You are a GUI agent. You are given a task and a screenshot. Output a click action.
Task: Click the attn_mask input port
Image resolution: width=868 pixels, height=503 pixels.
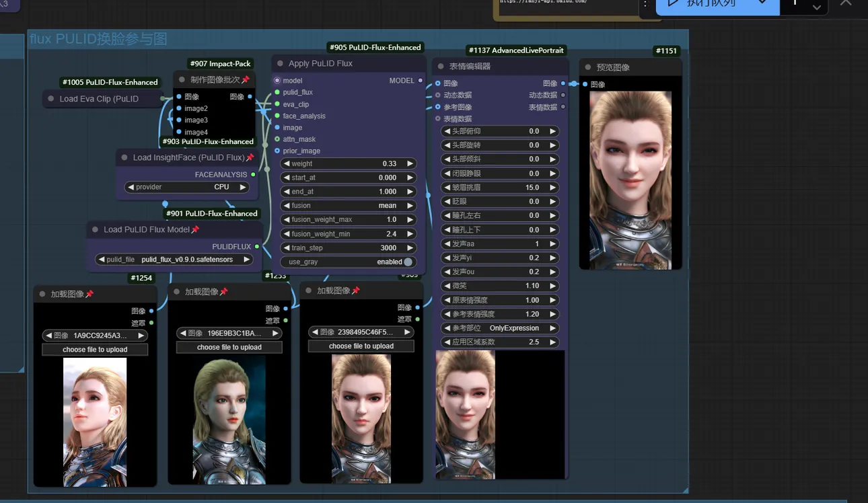click(277, 139)
